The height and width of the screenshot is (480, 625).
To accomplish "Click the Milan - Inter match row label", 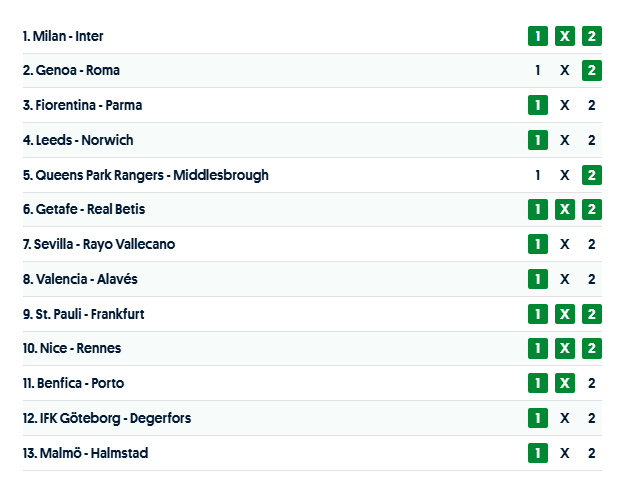I will tap(63, 36).
